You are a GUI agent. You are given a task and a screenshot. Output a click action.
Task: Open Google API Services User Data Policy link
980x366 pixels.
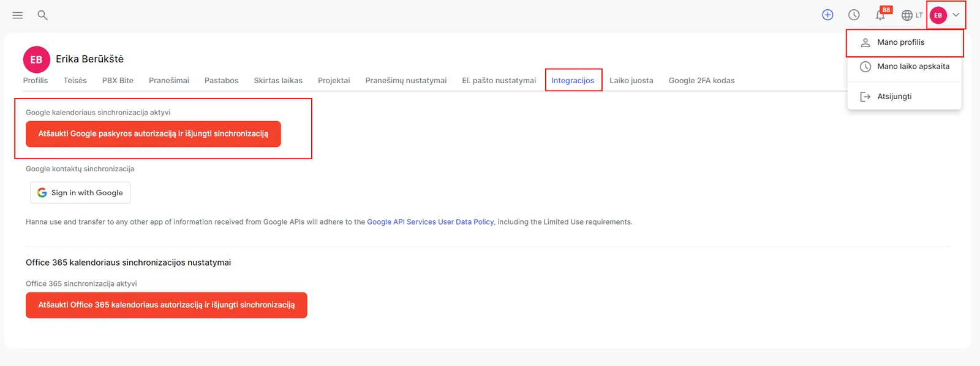click(x=431, y=222)
